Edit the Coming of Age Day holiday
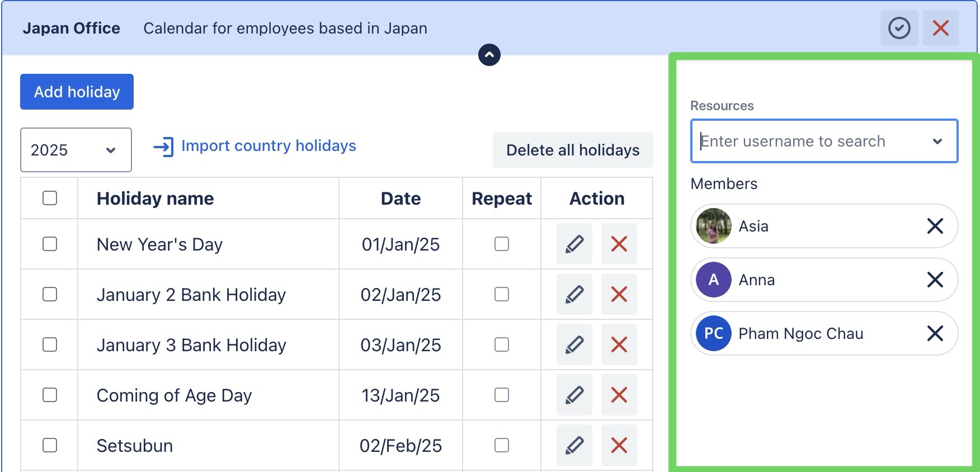 574,395
